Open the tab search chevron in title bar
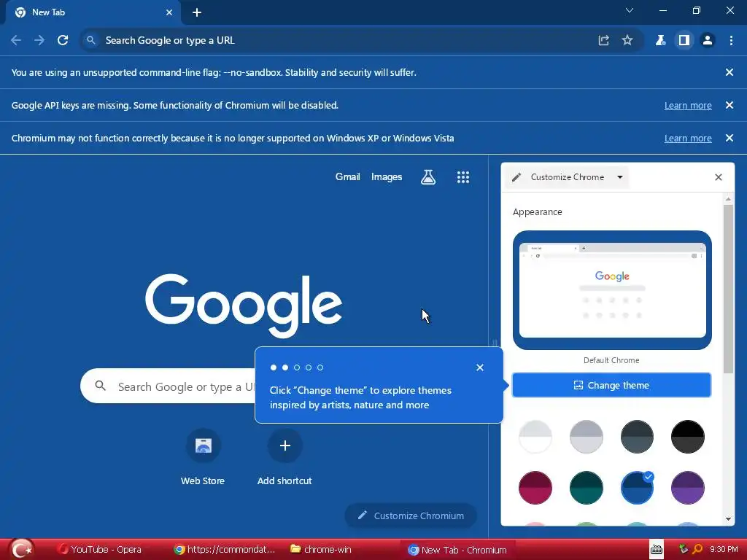The height and width of the screenshot is (560, 747). (630, 10)
